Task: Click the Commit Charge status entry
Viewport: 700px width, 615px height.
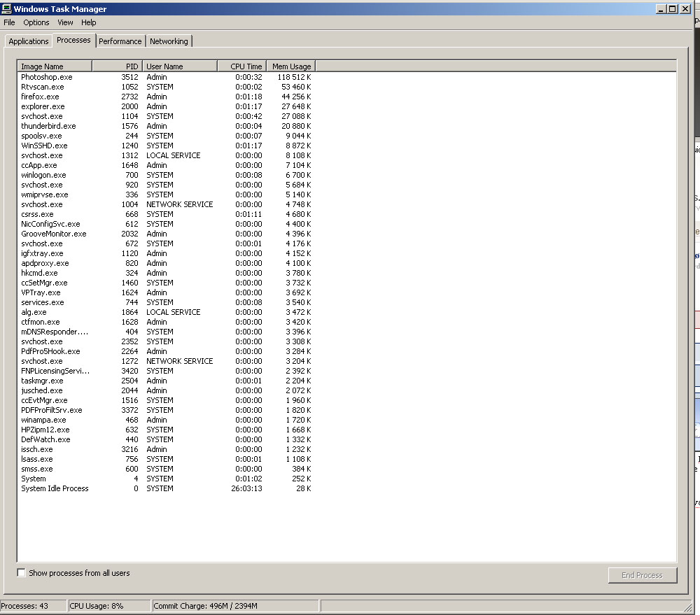Action: click(x=235, y=606)
